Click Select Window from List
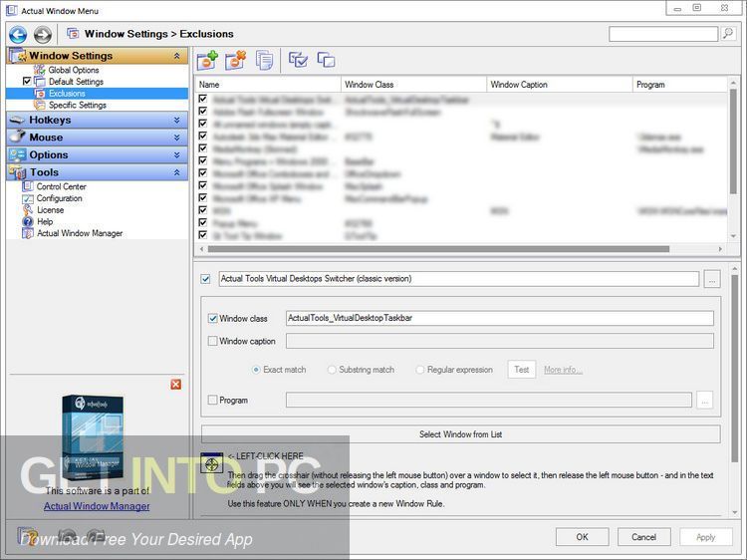The height and width of the screenshot is (560, 747). tap(461, 434)
